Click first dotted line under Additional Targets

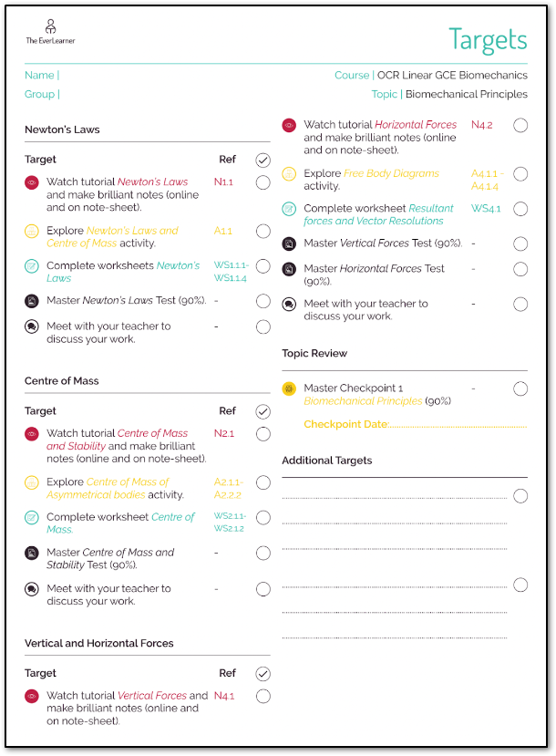tap(394, 498)
